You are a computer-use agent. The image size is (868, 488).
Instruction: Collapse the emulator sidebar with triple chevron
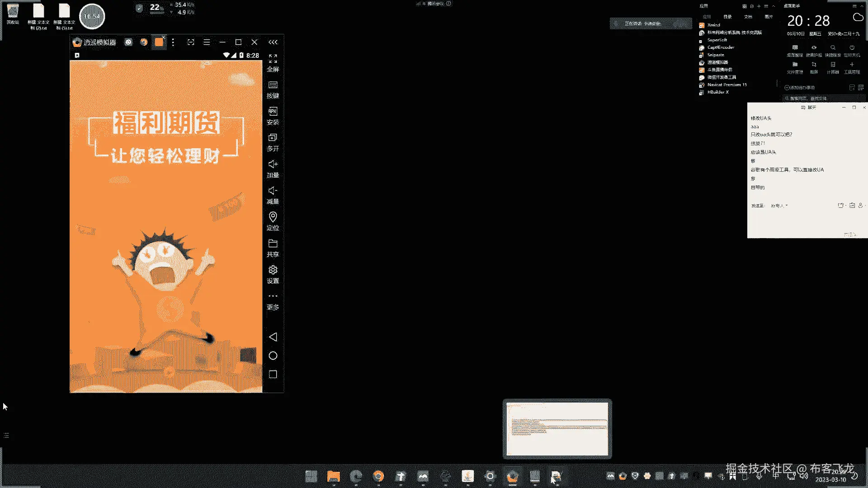(x=273, y=42)
